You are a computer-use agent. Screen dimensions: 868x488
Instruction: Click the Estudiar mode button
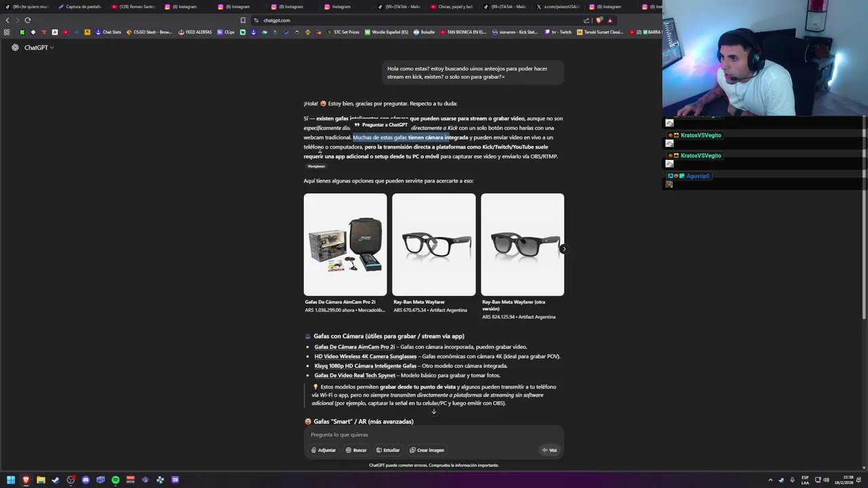tap(388, 450)
